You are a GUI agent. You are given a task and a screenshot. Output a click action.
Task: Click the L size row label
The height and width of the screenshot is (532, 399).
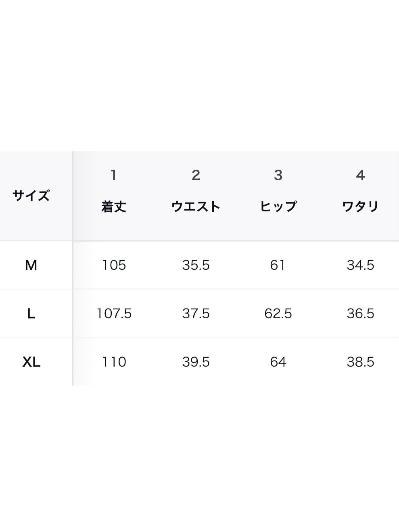[x=31, y=313]
